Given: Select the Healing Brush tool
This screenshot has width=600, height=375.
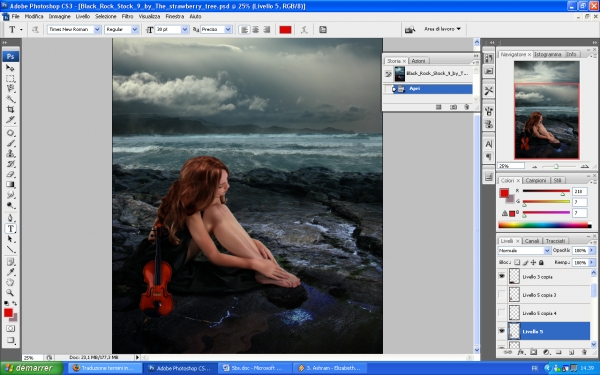Looking at the screenshot, I should 10,133.
